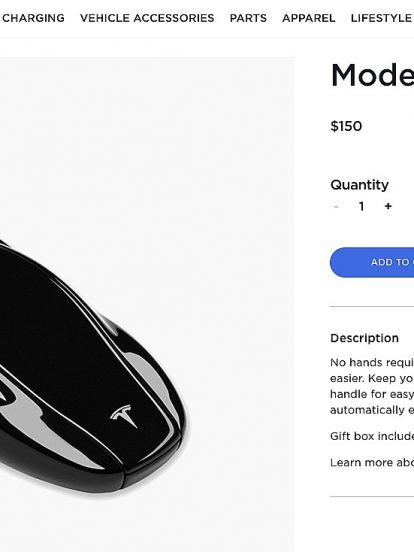Open the LIFESTYLE navigation item
This screenshot has width=414, height=552.
(382, 18)
